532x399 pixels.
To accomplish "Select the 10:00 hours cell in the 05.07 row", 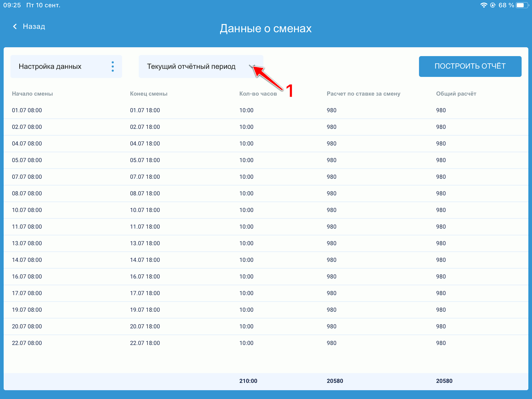I will 246,160.
